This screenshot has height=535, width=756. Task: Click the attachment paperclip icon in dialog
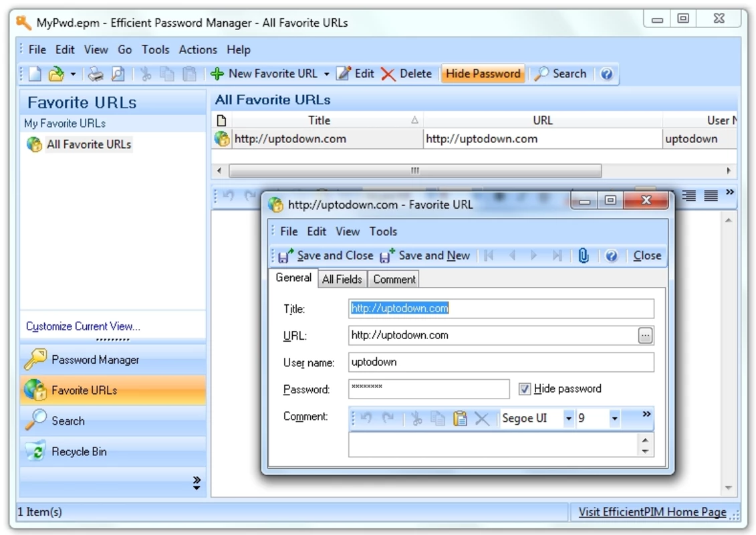point(584,255)
